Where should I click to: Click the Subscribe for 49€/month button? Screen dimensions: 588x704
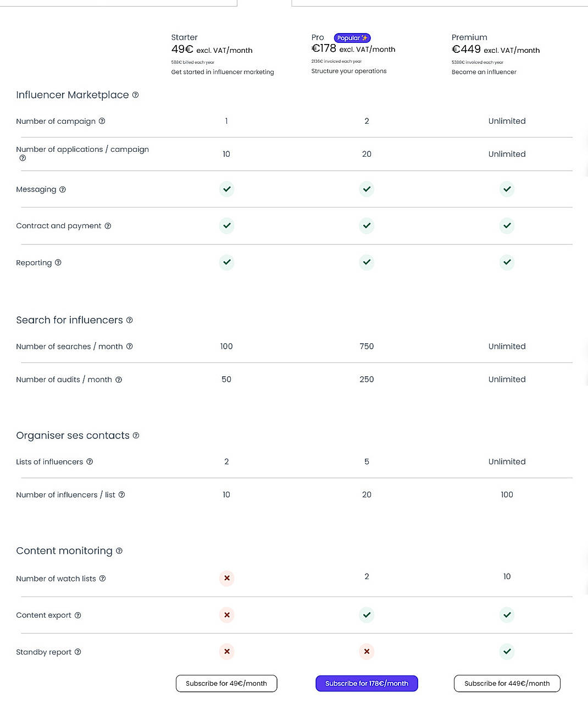click(x=226, y=683)
